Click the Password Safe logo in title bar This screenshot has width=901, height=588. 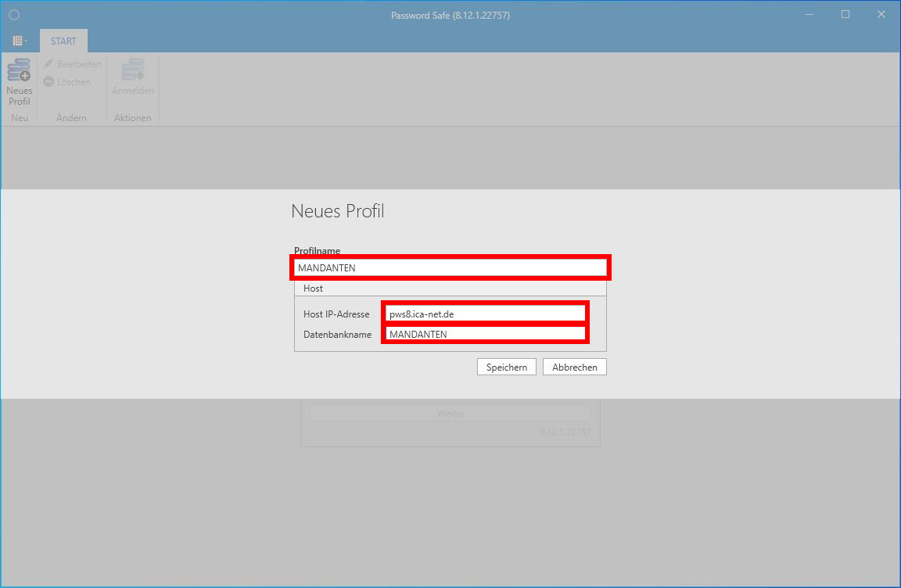[x=14, y=15]
